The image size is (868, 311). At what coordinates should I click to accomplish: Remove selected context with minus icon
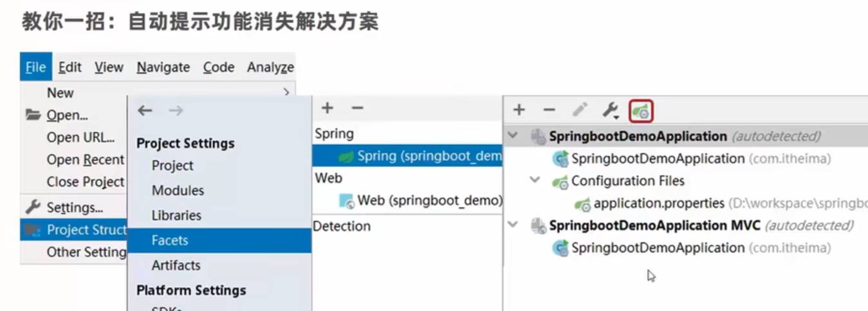click(549, 110)
